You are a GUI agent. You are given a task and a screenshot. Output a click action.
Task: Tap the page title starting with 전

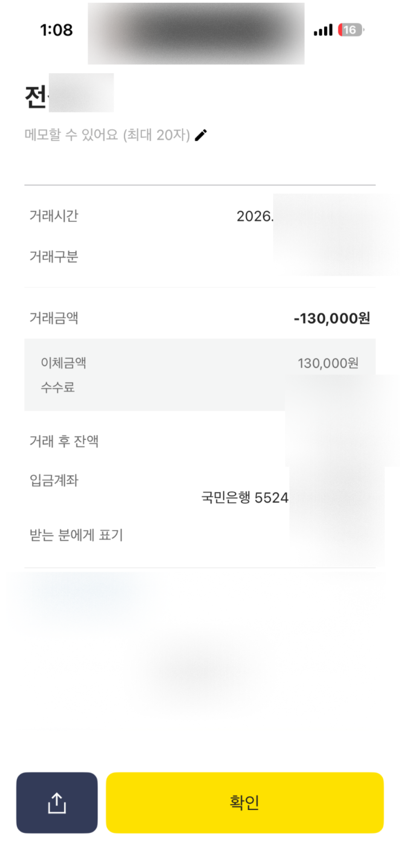point(36,97)
